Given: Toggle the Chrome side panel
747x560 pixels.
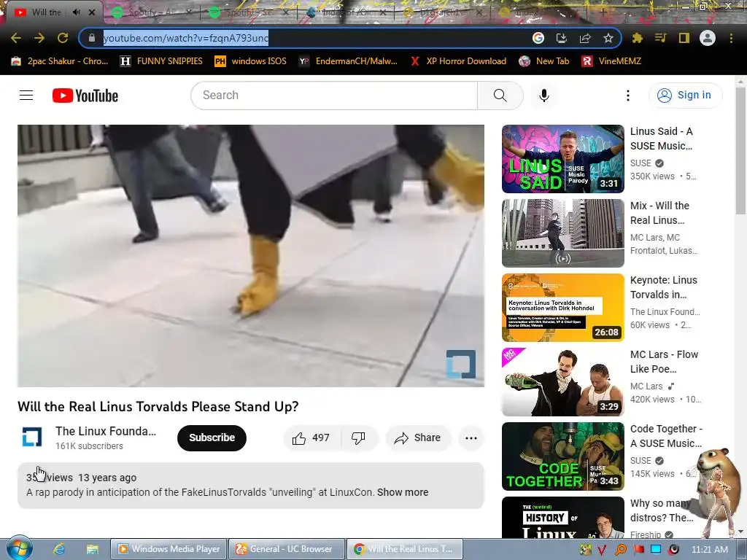Looking at the screenshot, I should (684, 38).
